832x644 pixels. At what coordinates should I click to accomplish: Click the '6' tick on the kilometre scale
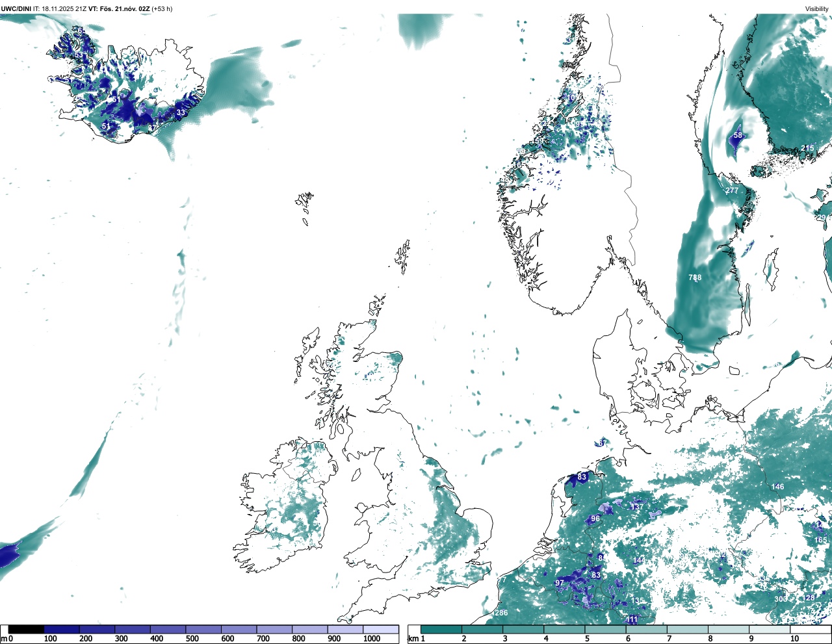click(x=629, y=639)
